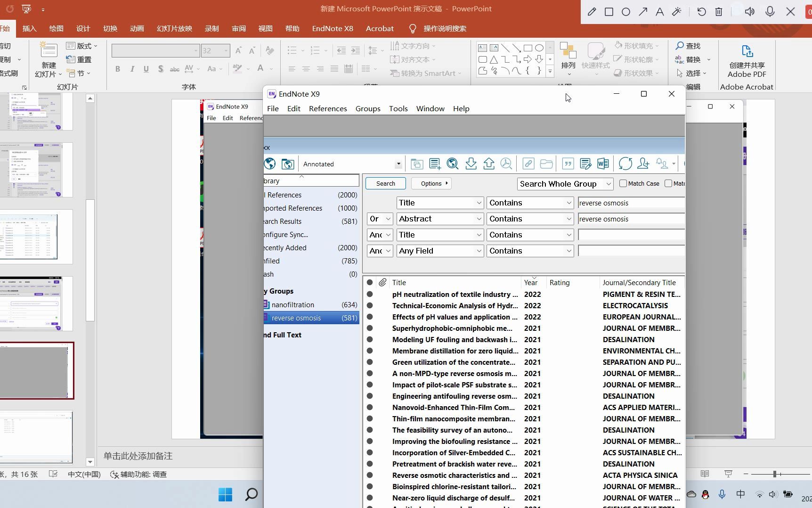Open the EndNote Groups menu
Screen dimensions: 812x508
tap(368, 108)
